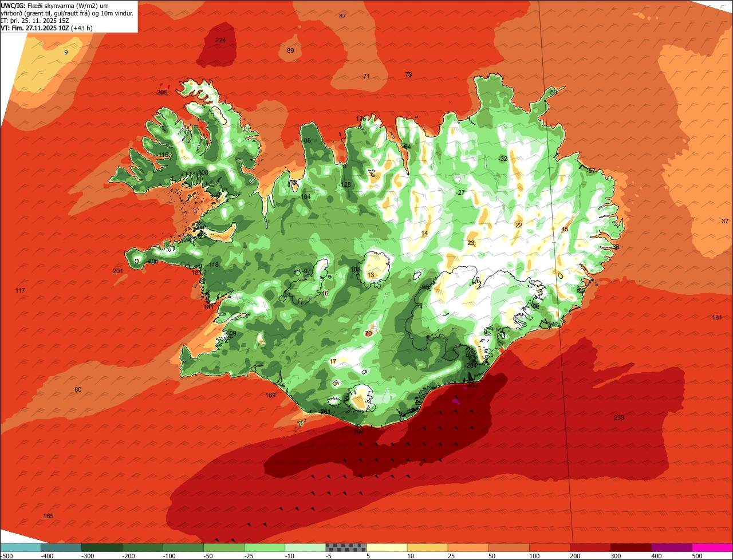Image resolution: width=733 pixels, height=560 pixels.
Task: Click the 'IT: þri. 25. 11. 2025 15Z' line
Action: tap(35, 21)
